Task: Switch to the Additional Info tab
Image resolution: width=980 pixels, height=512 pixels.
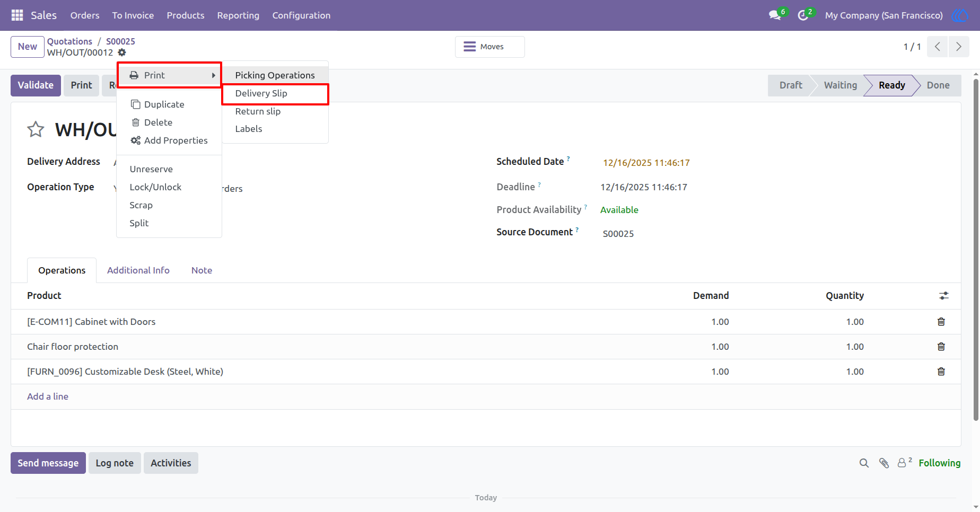Action: click(x=138, y=270)
